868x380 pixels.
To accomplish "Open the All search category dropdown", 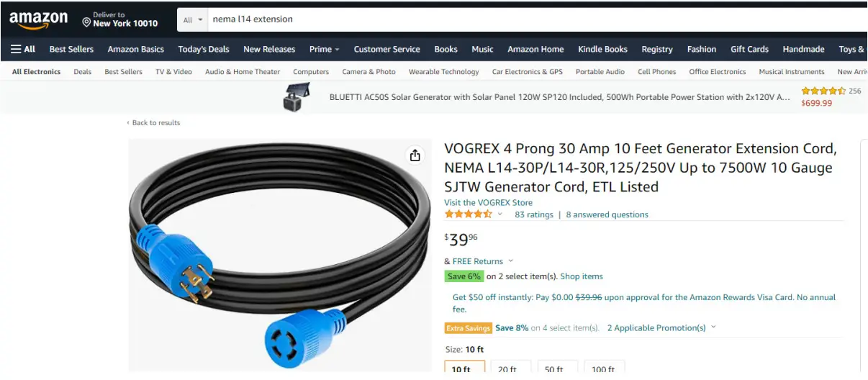I will click(193, 19).
